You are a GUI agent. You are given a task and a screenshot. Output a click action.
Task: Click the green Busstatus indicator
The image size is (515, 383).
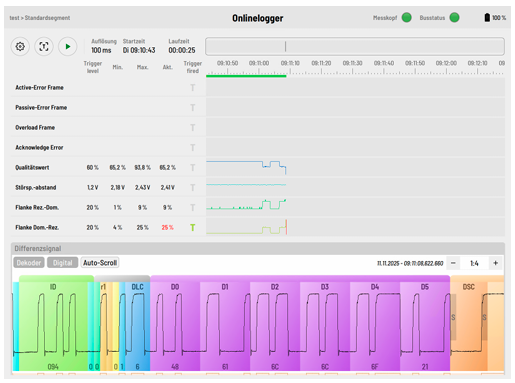coord(454,17)
